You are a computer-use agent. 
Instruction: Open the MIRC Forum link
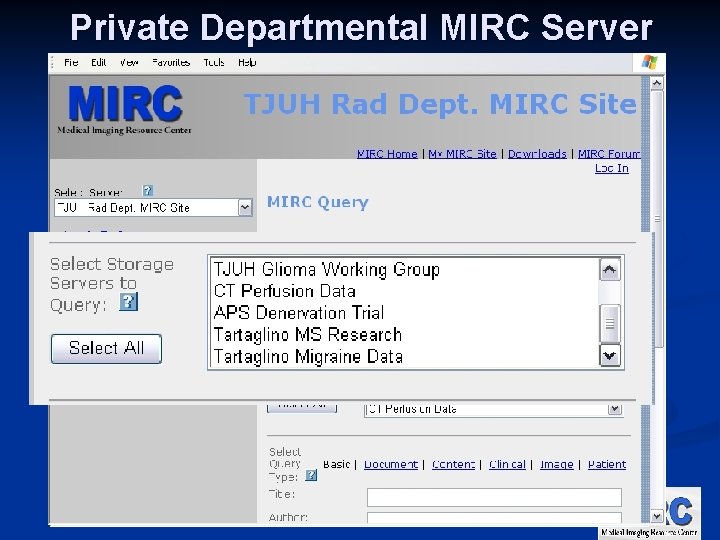pos(609,154)
